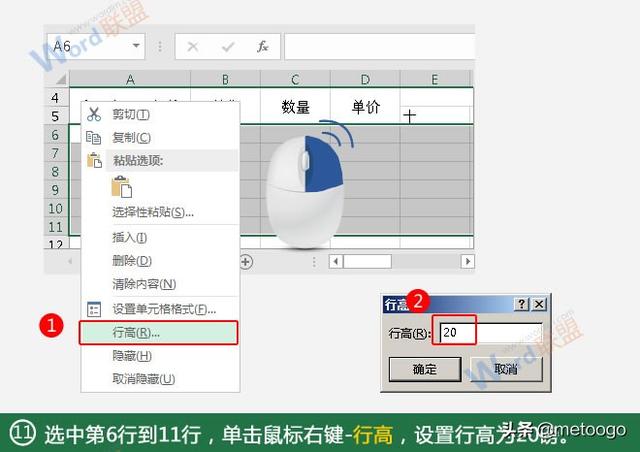
Task: Click the 行高 dialog help ? button
Action: click(x=521, y=304)
